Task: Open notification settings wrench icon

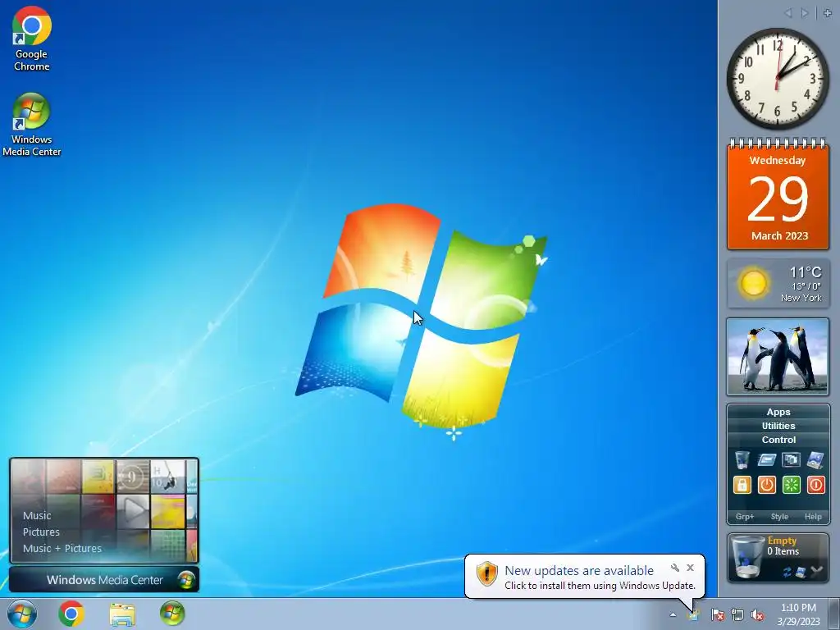Action: pyautogui.click(x=675, y=568)
